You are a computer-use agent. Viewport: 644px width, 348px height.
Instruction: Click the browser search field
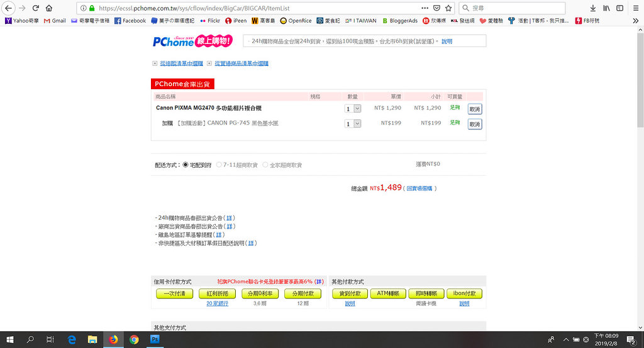click(512, 8)
